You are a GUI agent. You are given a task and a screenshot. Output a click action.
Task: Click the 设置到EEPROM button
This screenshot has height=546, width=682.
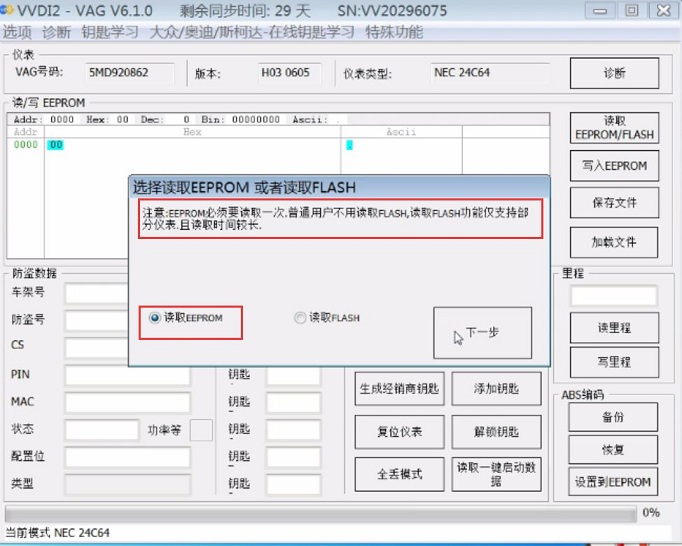pos(613,481)
